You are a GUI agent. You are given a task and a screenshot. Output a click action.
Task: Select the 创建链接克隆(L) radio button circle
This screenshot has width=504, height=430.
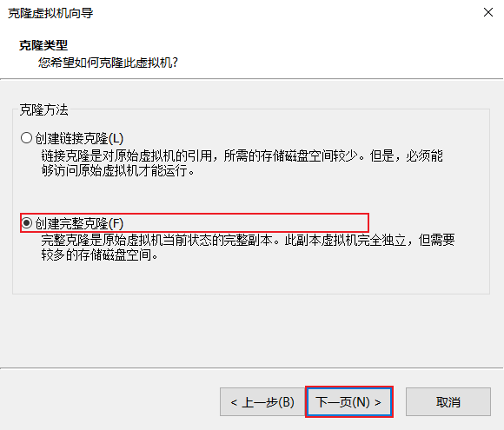point(26,138)
